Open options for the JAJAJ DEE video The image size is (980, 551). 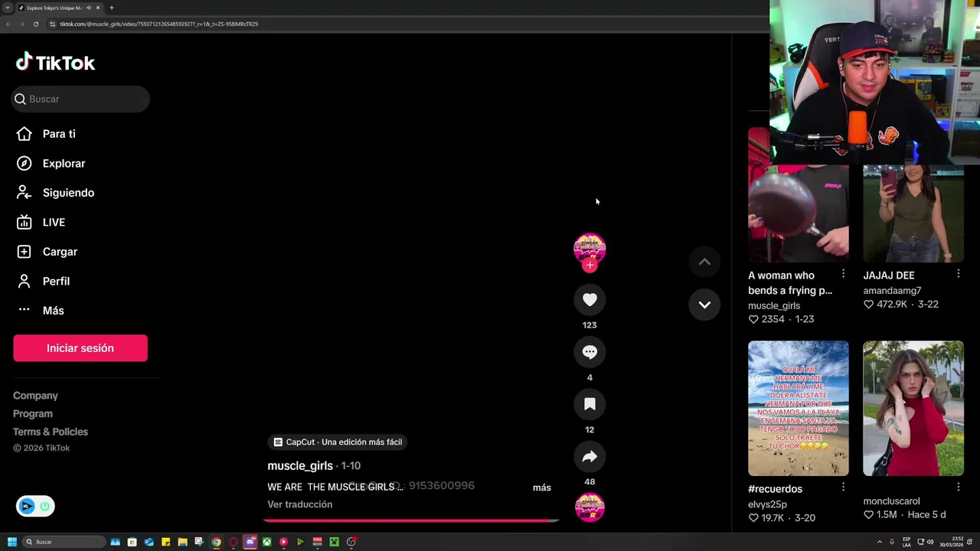958,273
